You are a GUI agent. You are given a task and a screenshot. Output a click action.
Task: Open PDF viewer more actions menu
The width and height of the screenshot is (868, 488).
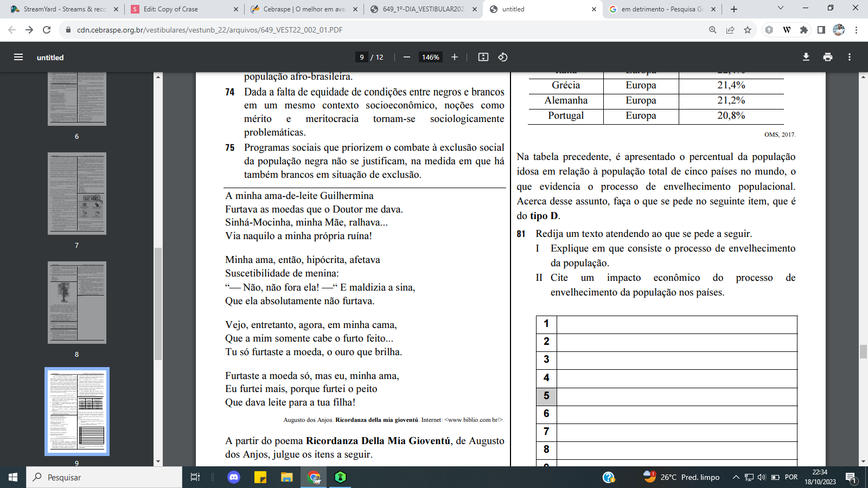[x=850, y=57]
